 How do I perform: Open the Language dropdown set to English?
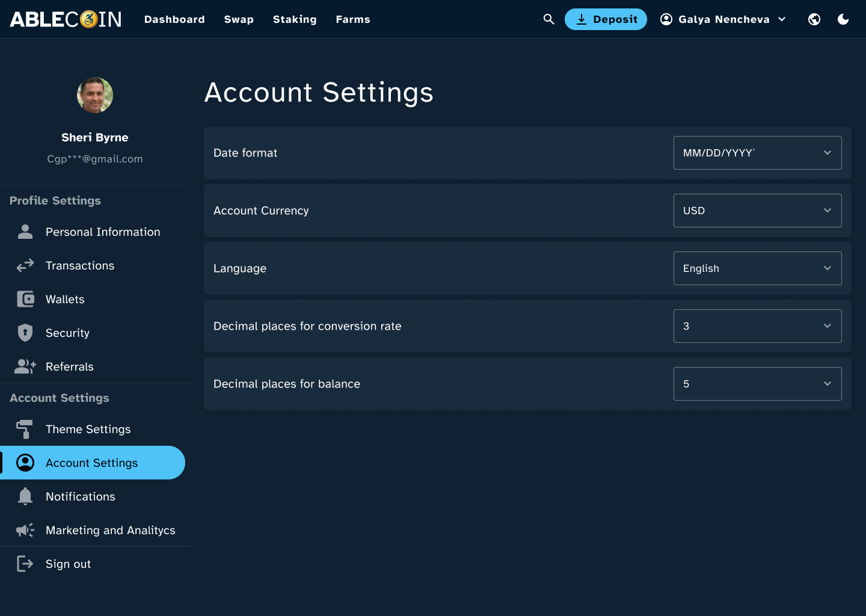tap(757, 268)
